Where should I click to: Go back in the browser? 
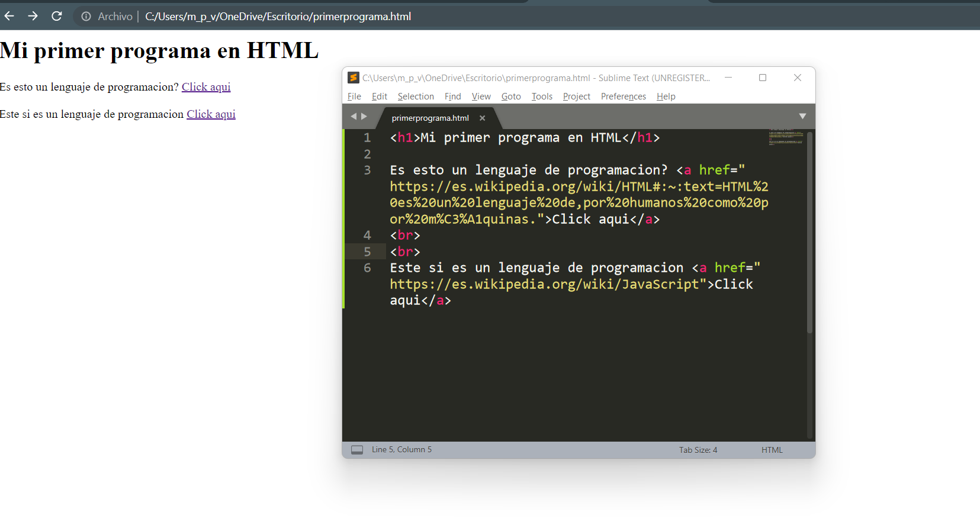(9, 16)
